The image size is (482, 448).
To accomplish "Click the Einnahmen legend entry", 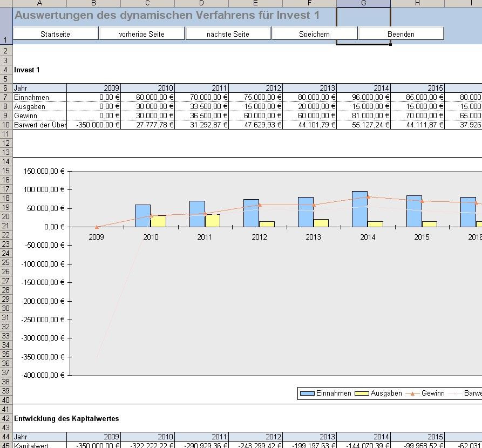I will pyautogui.click(x=325, y=393).
